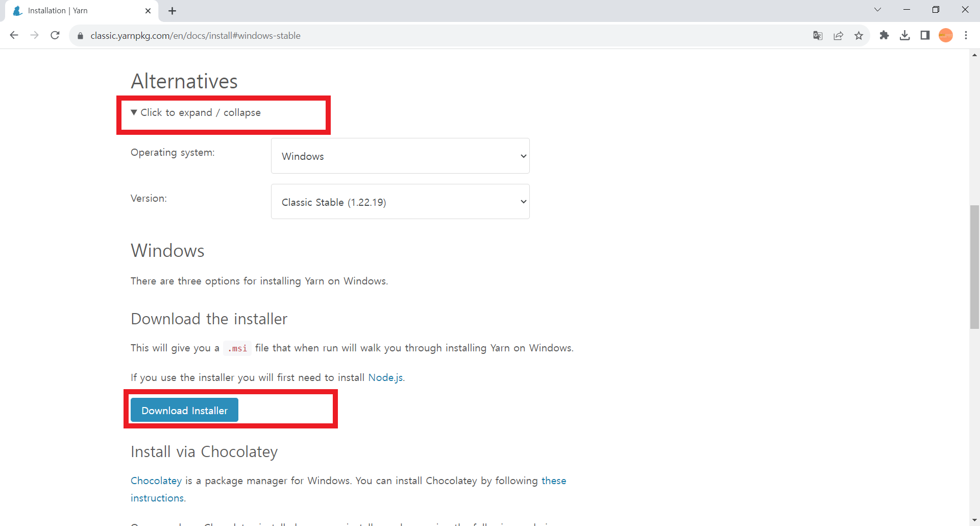This screenshot has height=526, width=980.
Task: Restore down the Chrome window
Action: point(936,10)
